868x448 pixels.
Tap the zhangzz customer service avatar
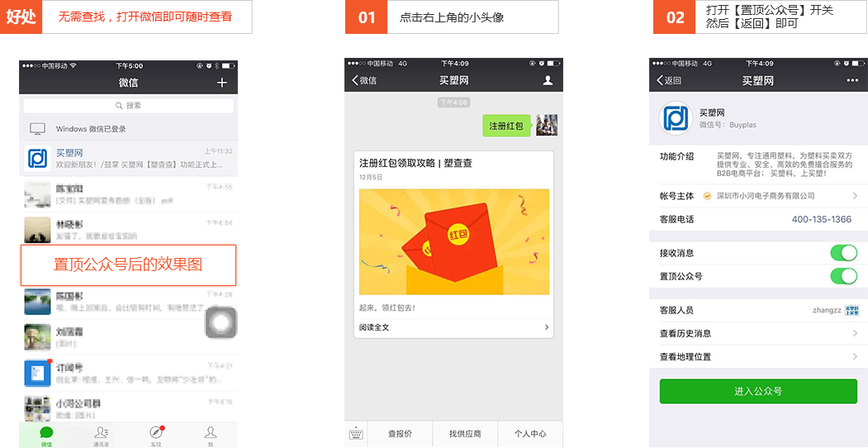tap(852, 310)
